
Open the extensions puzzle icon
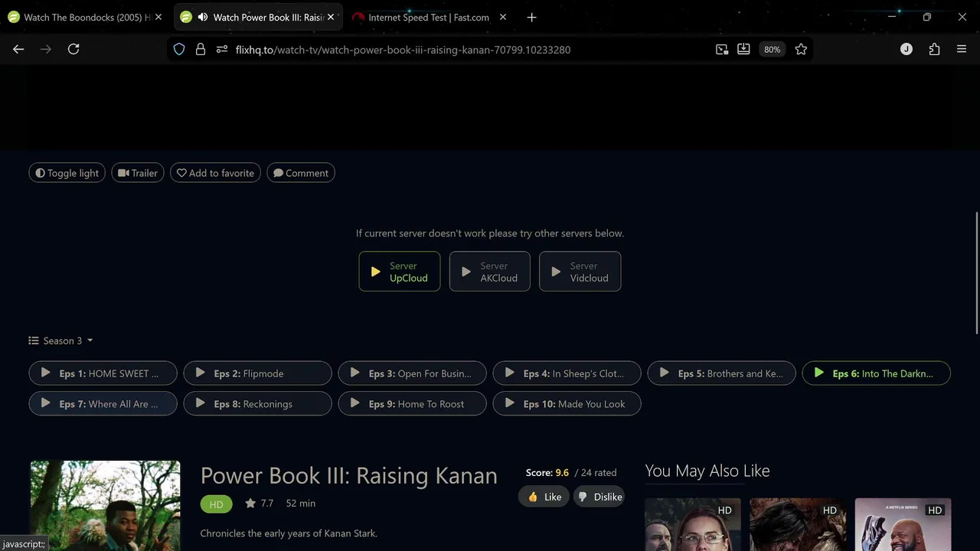pyautogui.click(x=934, y=49)
